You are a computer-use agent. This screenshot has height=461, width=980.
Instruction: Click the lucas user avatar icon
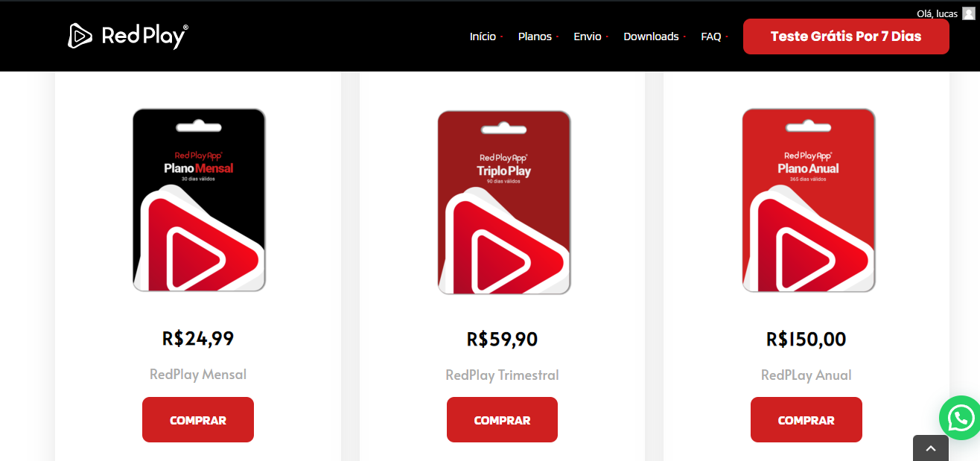click(x=968, y=13)
